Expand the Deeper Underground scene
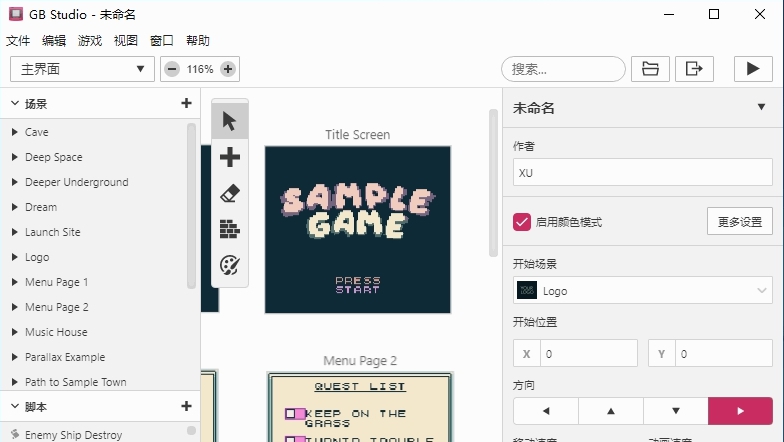The image size is (784, 442). pyautogui.click(x=14, y=182)
